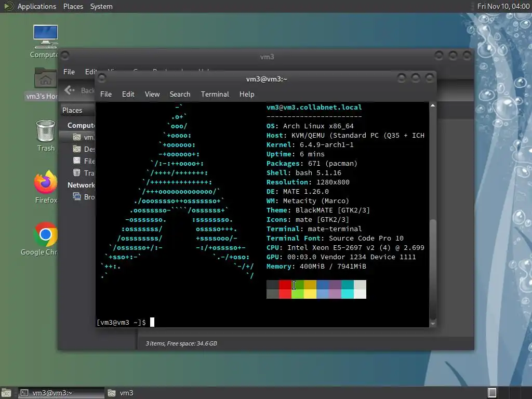This screenshot has width=532, height=399.
Task: Switch to vm3@vm3:~ terminal taskbar button
Action: (x=61, y=393)
